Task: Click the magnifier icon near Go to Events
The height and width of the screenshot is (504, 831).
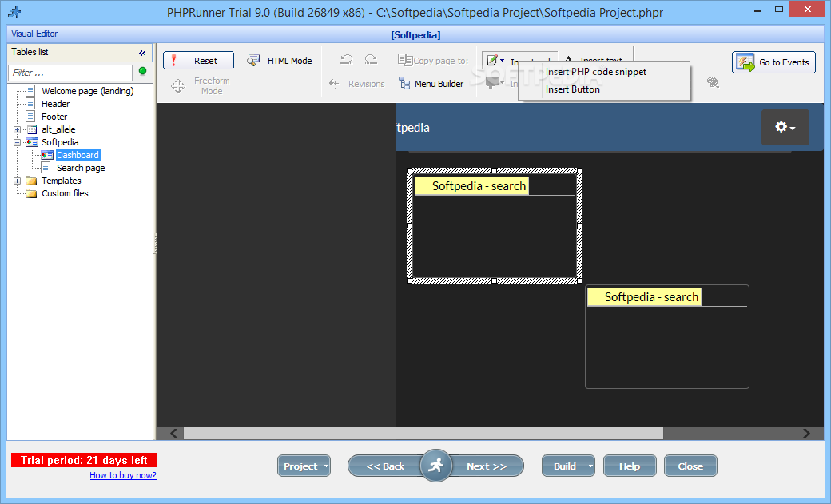Action: 713,82
